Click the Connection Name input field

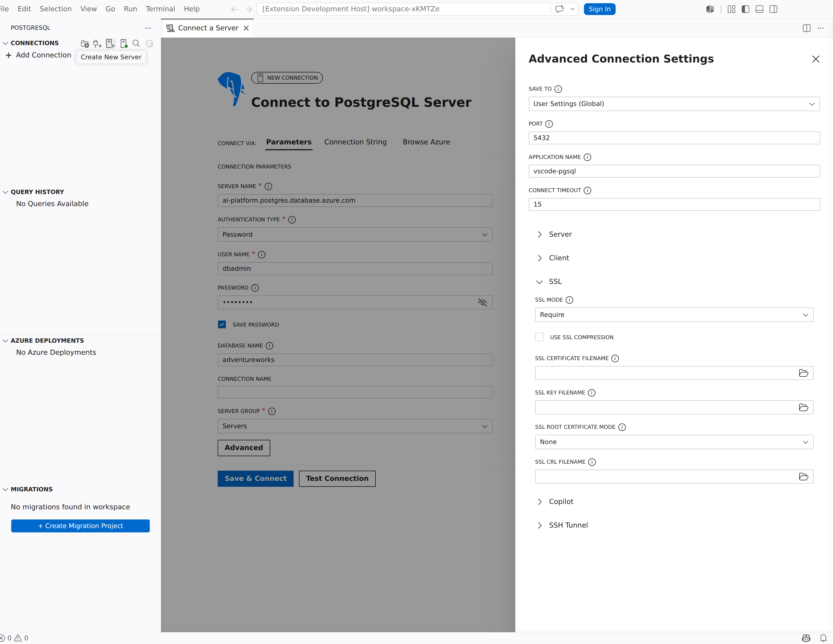(x=355, y=392)
